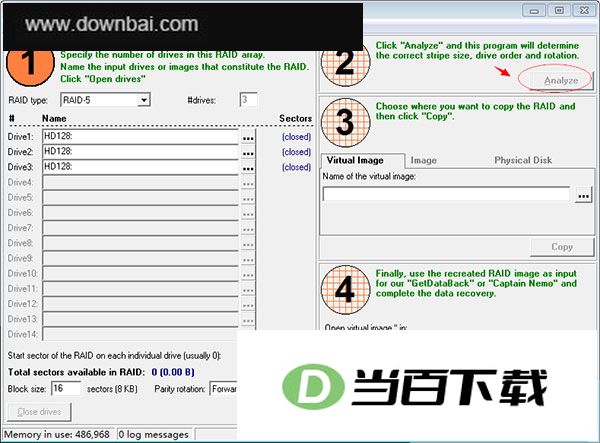Browse for Drive3 with its ellipsis button
600x443 pixels.
pyautogui.click(x=248, y=168)
